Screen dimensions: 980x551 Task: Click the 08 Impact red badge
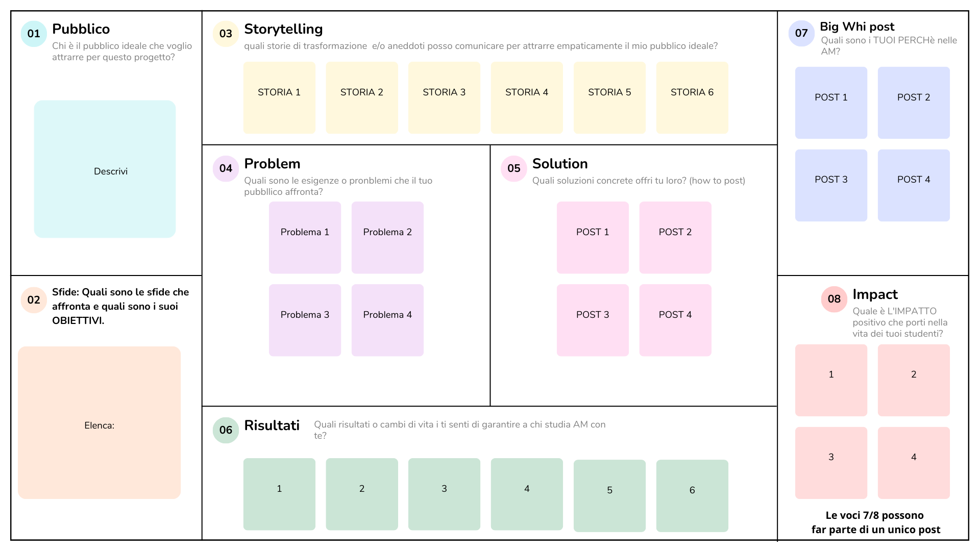pyautogui.click(x=834, y=299)
